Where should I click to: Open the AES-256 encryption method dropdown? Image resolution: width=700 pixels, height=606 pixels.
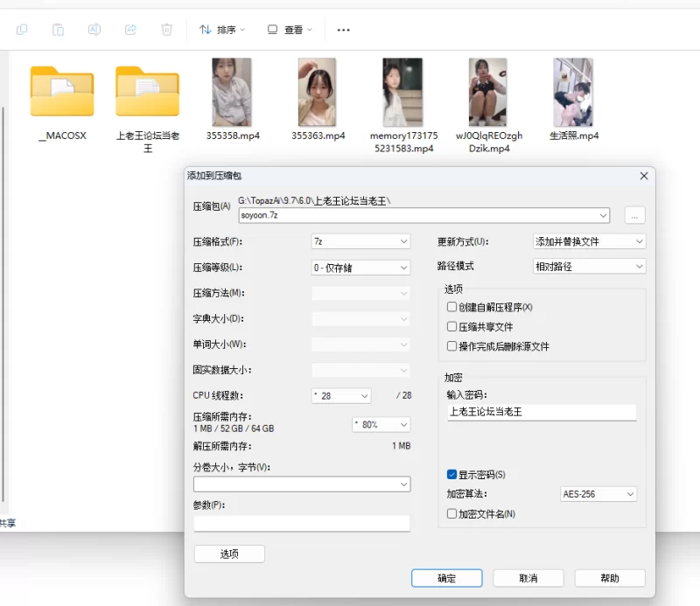click(598, 494)
